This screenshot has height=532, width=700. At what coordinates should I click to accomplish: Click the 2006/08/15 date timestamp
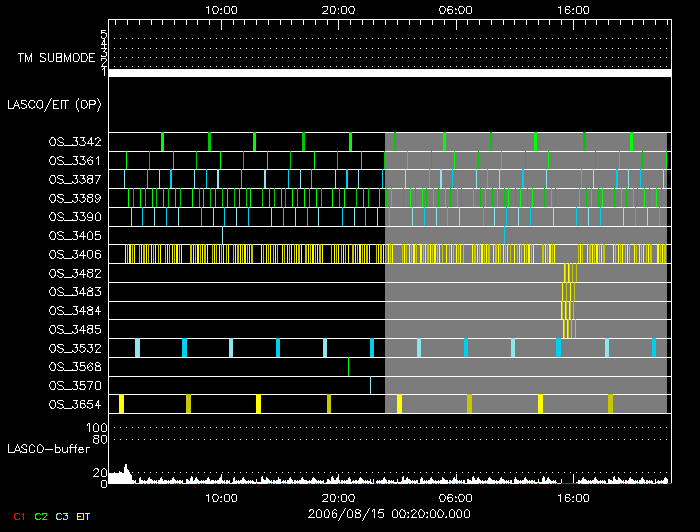(x=388, y=514)
